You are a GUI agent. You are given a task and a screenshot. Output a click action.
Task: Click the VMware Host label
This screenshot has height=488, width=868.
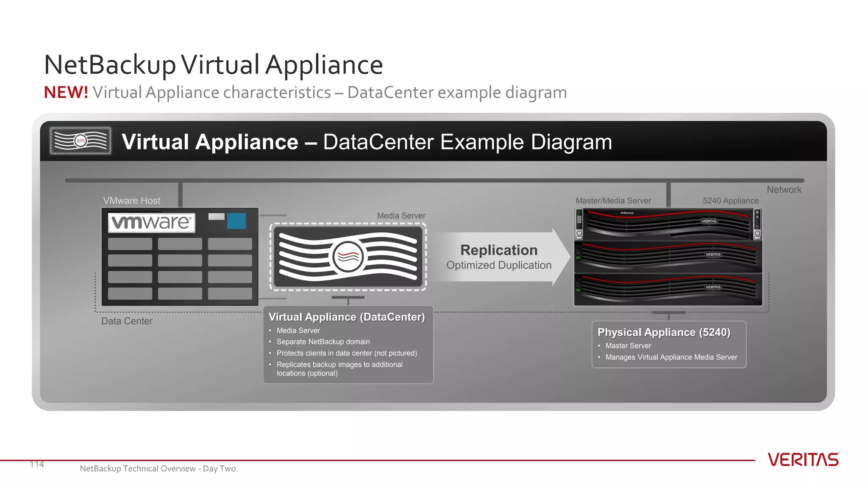[132, 201]
